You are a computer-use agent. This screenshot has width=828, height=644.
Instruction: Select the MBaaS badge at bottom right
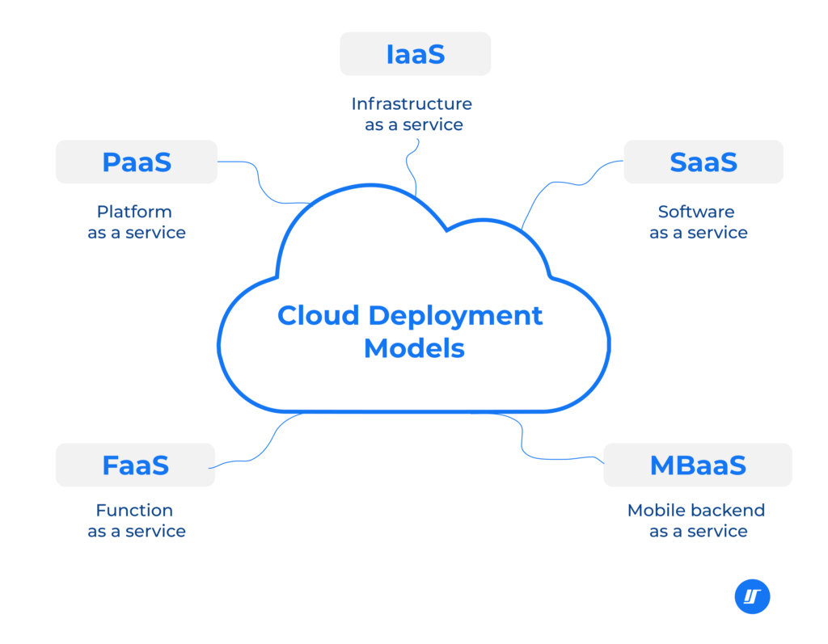pos(697,465)
